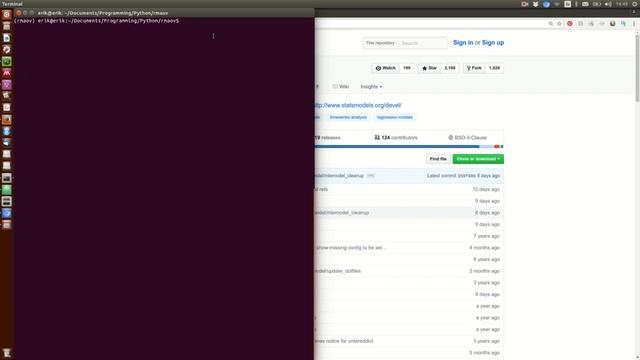Image resolution: width=640 pixels, height=360 pixels.
Task: Click the '4 months ago' commit time
Action: click(x=484, y=248)
